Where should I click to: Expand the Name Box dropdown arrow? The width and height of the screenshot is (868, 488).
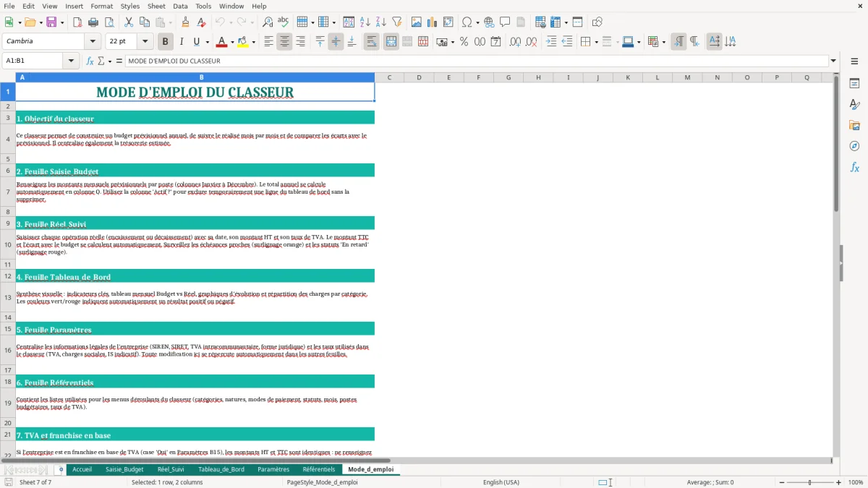(x=71, y=61)
